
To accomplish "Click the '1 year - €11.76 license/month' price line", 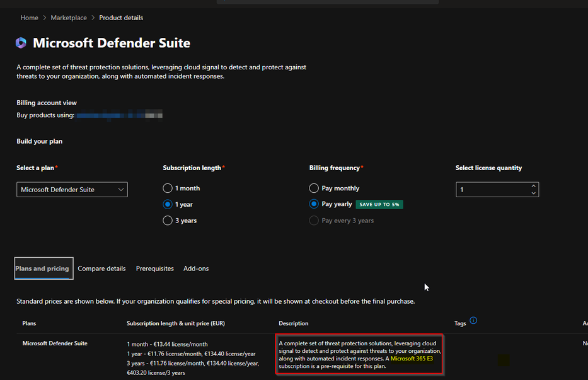I will pyautogui.click(x=191, y=354).
